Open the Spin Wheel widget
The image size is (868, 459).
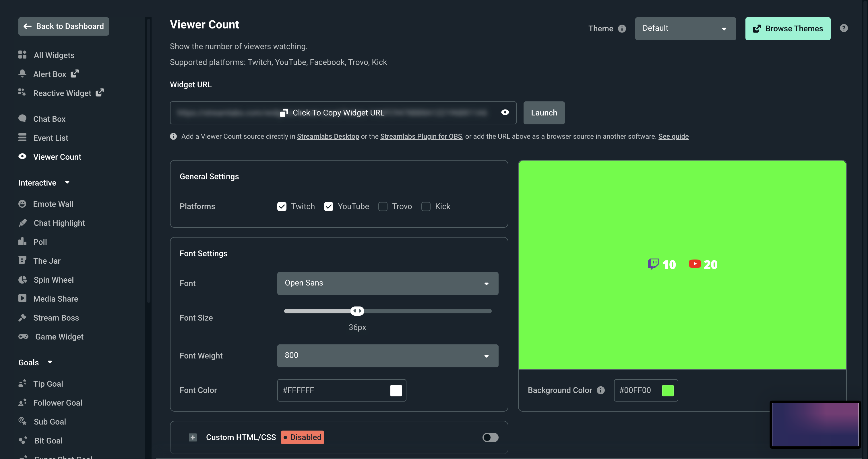tap(53, 279)
